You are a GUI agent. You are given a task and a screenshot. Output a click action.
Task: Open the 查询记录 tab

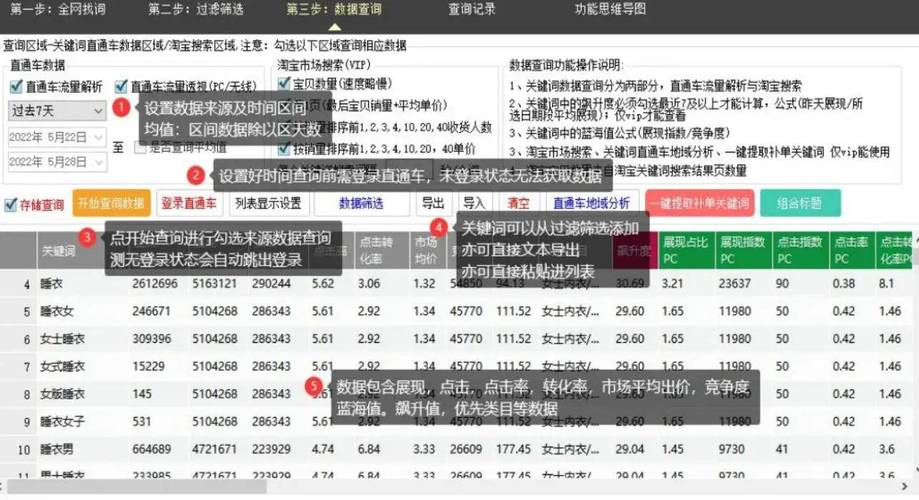[x=472, y=9]
